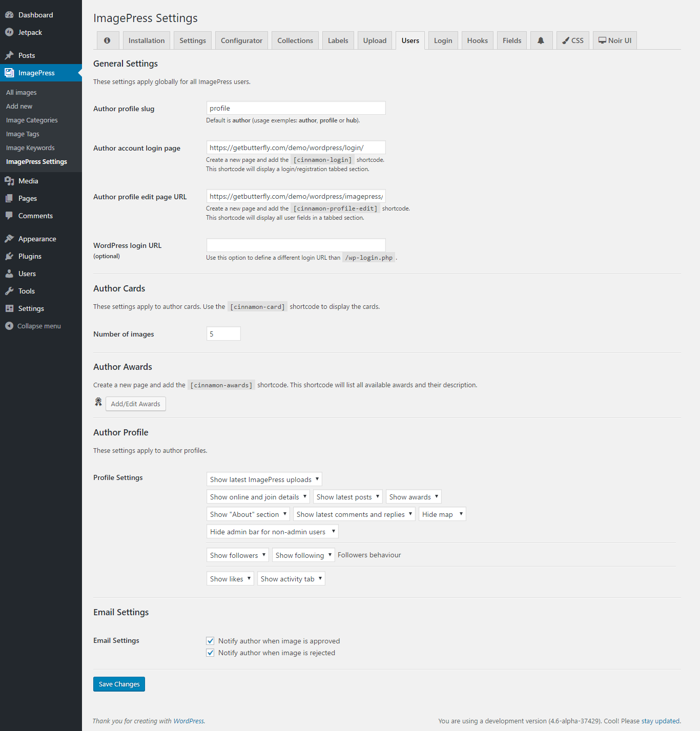Viewport: 700px width, 731px height.
Task: Uncheck notify author when image approved
Action: [x=210, y=641]
